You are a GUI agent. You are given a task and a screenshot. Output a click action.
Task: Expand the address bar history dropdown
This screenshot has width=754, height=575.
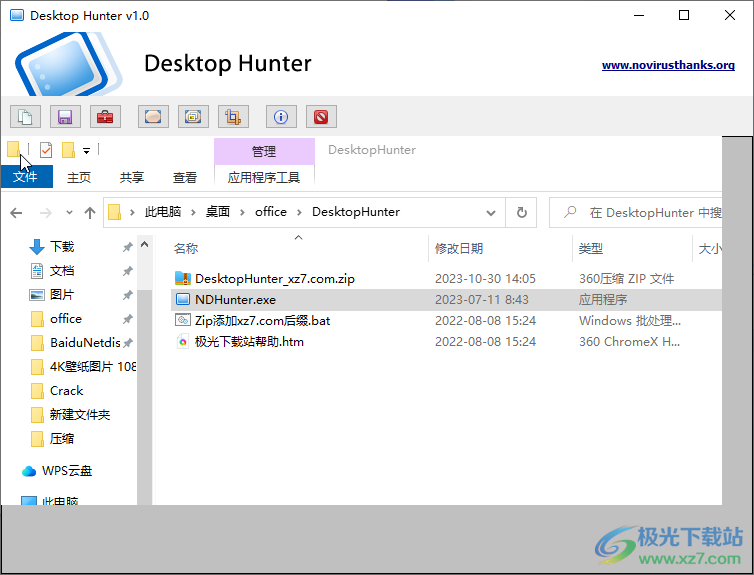pyautogui.click(x=490, y=212)
